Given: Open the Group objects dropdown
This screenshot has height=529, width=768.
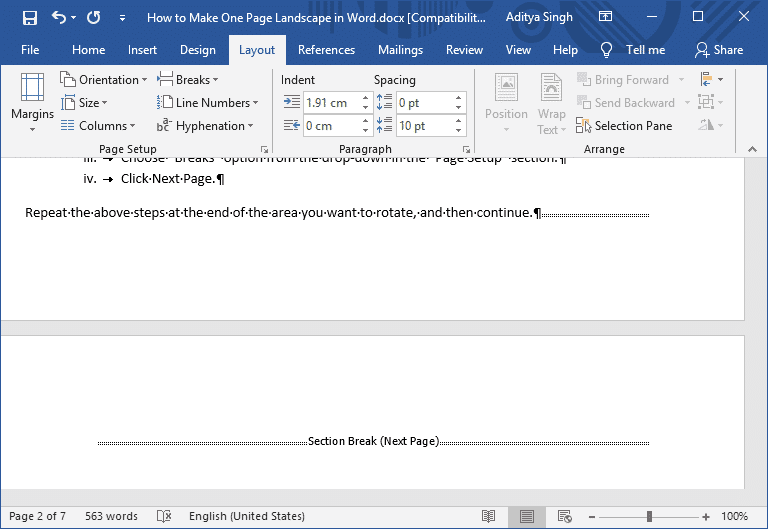Looking at the screenshot, I should tap(712, 102).
